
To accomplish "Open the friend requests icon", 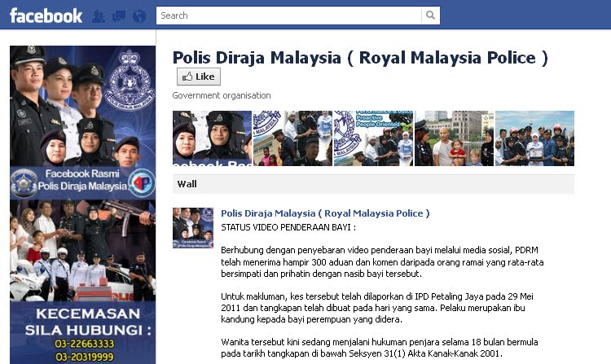I will 99,16.
